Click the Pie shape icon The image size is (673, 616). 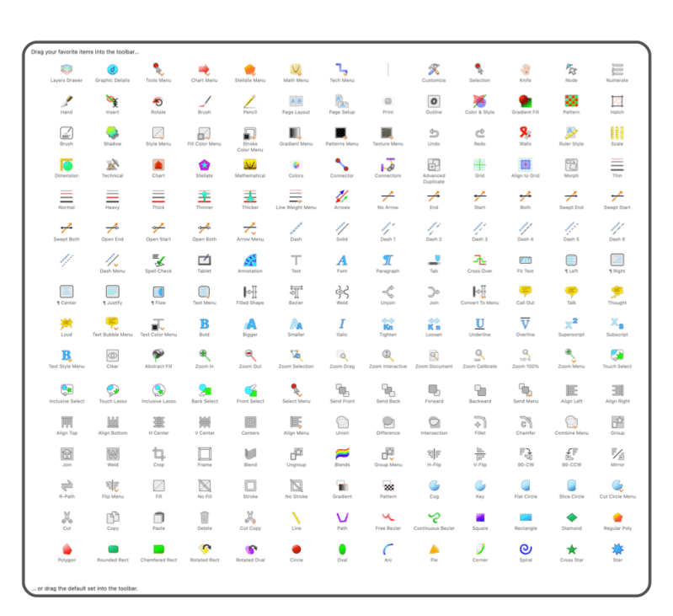[434, 549]
